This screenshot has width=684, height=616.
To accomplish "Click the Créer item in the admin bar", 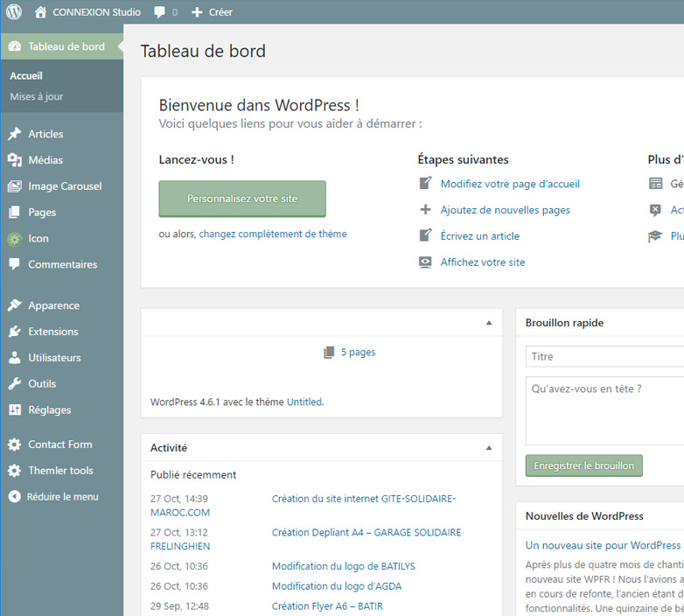I will pos(220,12).
